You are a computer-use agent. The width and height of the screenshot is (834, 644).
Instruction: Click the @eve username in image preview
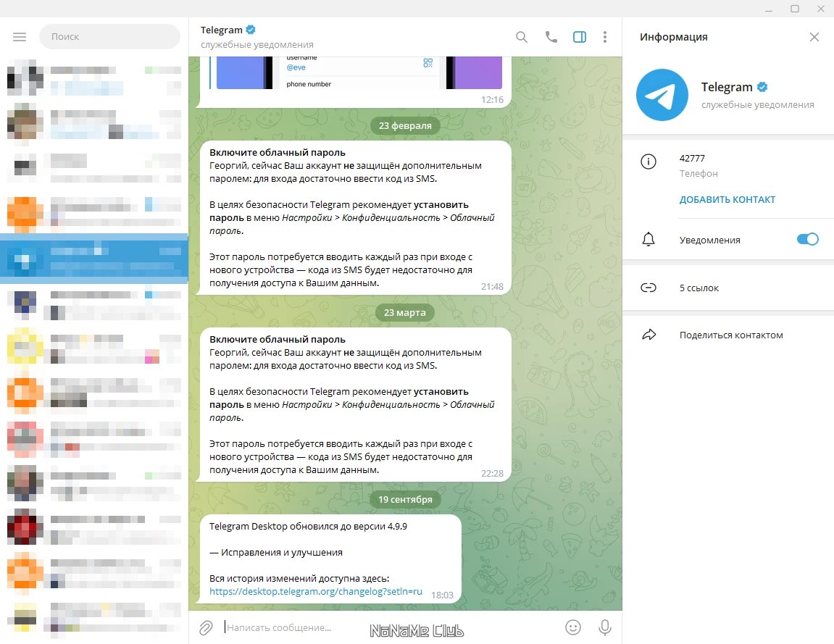point(296,67)
